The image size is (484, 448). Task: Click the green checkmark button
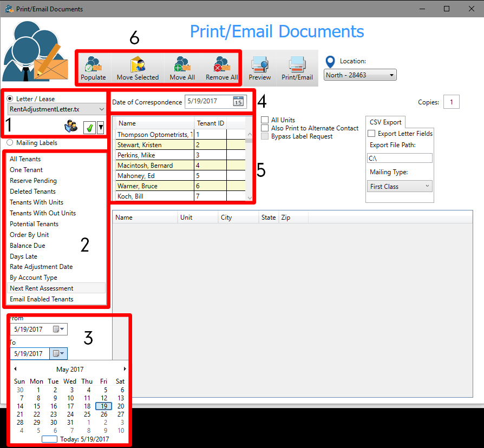(89, 128)
